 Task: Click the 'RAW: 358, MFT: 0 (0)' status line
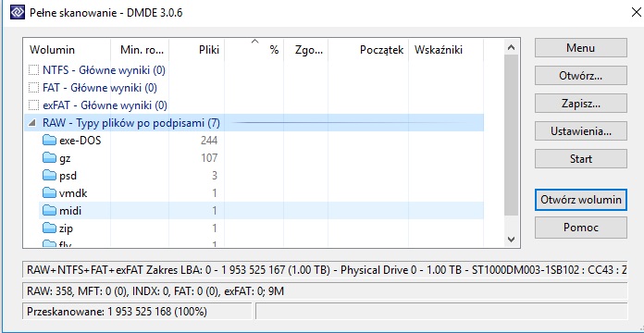coord(325,291)
